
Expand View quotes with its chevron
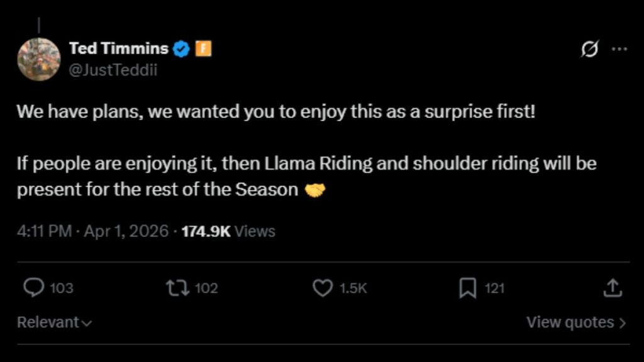pos(574,322)
